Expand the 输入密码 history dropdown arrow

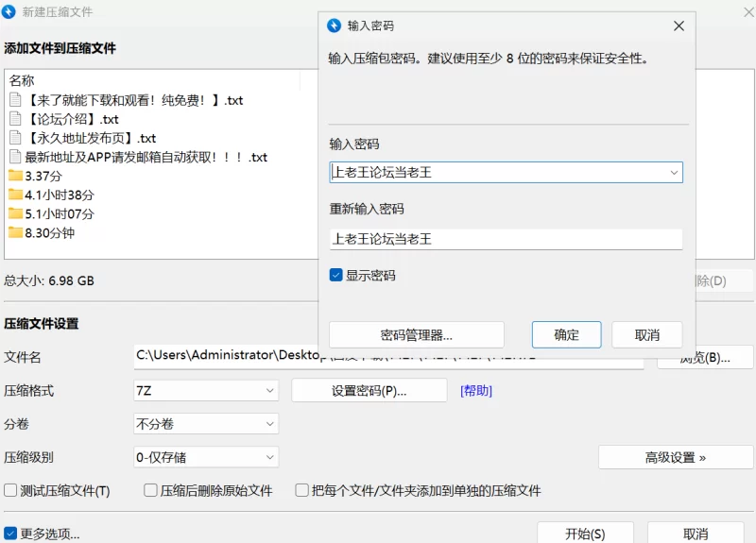(x=674, y=173)
